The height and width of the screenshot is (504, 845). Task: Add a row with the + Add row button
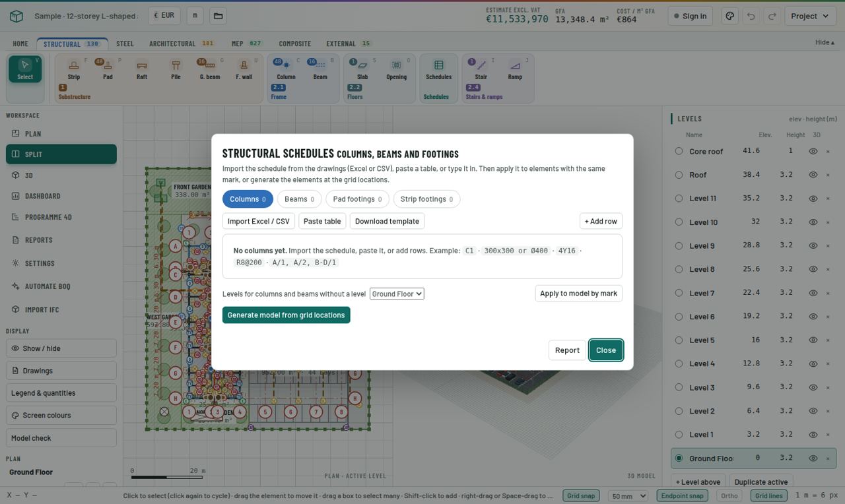point(601,221)
